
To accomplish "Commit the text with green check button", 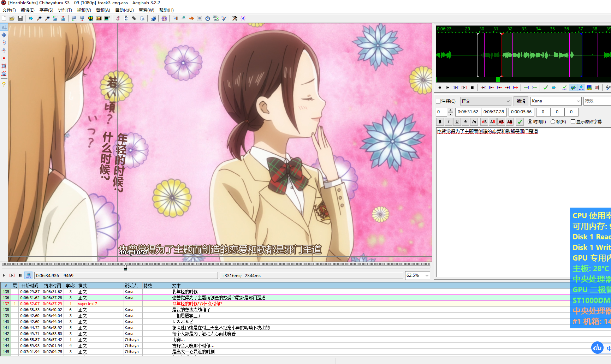I will pyautogui.click(x=520, y=122).
